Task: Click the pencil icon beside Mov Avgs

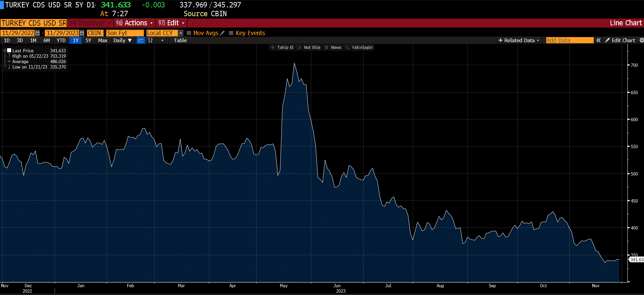Action: tap(222, 33)
